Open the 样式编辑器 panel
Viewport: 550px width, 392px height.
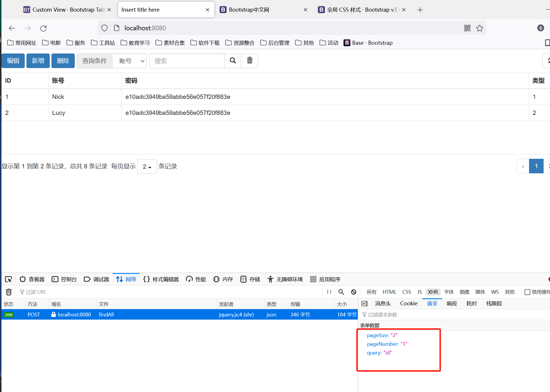[x=161, y=279]
